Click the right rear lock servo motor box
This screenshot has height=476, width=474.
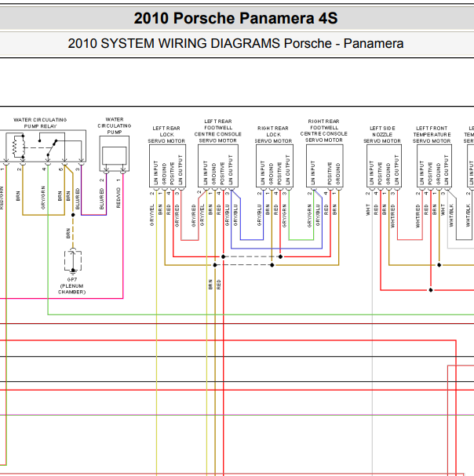tap(275, 165)
